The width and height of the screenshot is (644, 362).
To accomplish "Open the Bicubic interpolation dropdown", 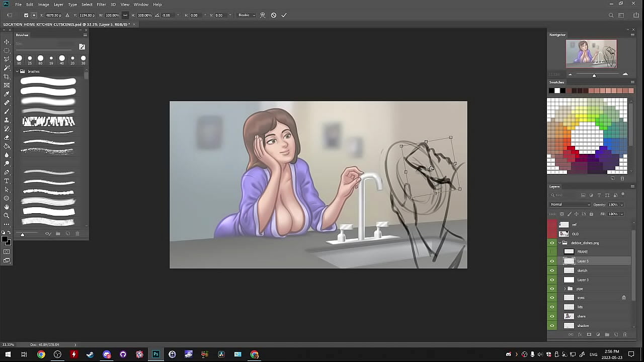I will (247, 15).
